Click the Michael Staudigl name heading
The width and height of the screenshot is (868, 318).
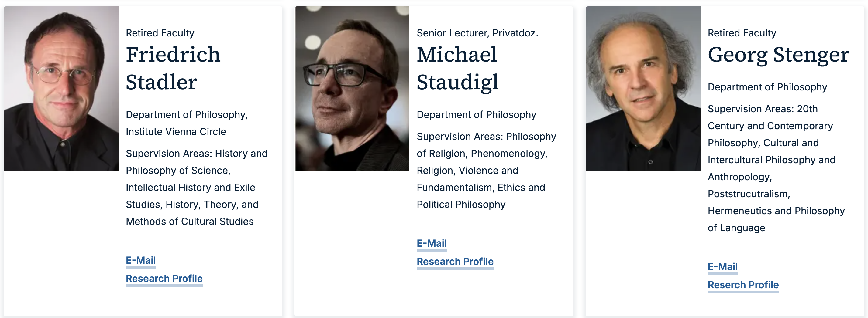(457, 68)
